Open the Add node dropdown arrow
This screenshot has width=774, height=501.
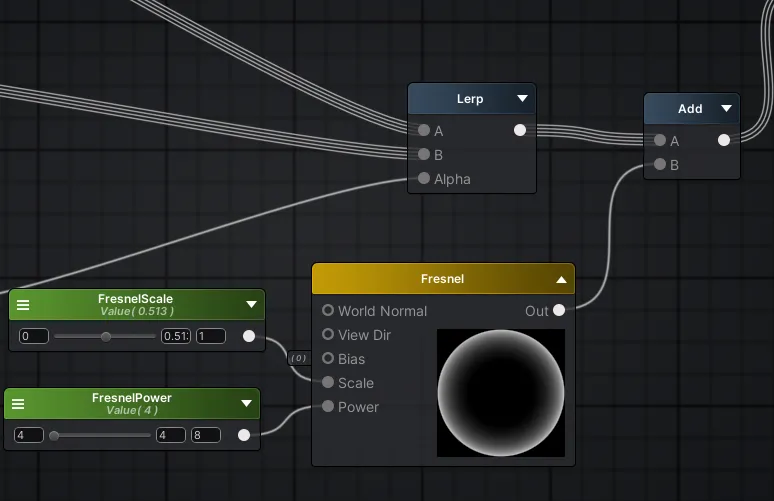(x=726, y=109)
